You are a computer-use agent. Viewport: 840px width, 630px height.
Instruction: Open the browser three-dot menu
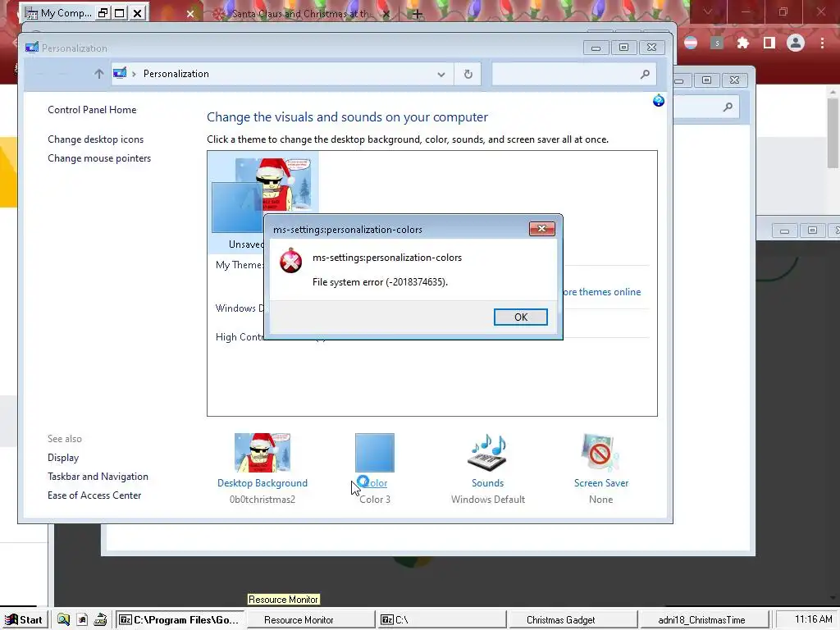click(822, 43)
